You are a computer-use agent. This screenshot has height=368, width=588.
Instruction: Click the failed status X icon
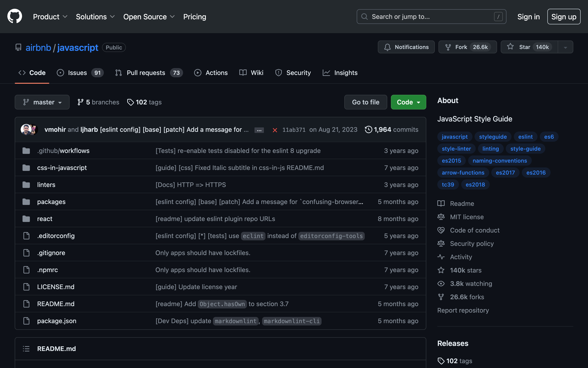275,130
